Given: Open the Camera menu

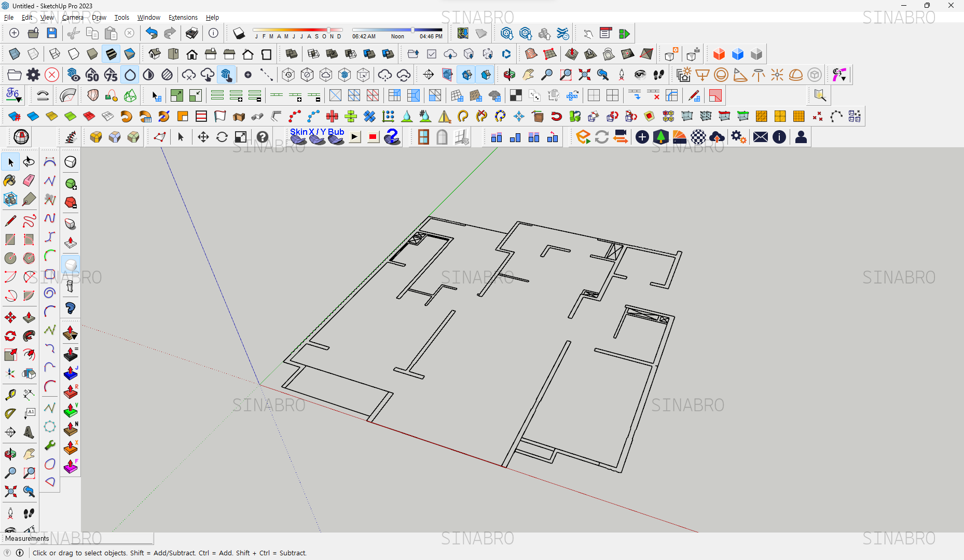Looking at the screenshot, I should (x=73, y=17).
